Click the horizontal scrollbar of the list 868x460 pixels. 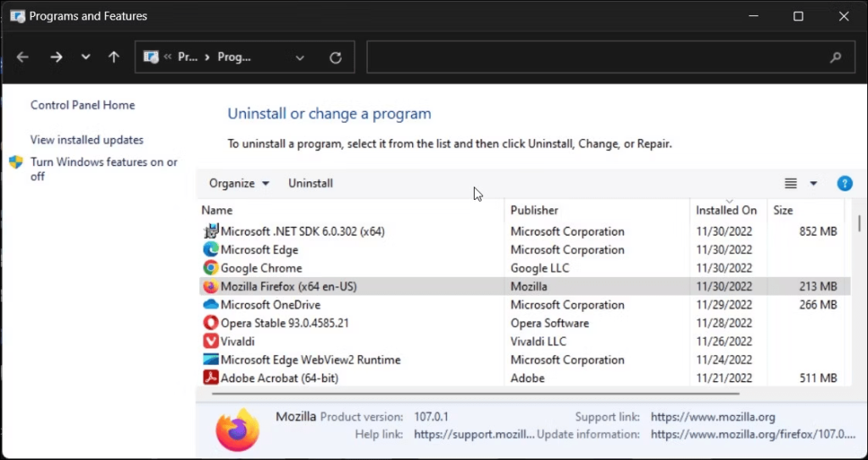(476, 394)
